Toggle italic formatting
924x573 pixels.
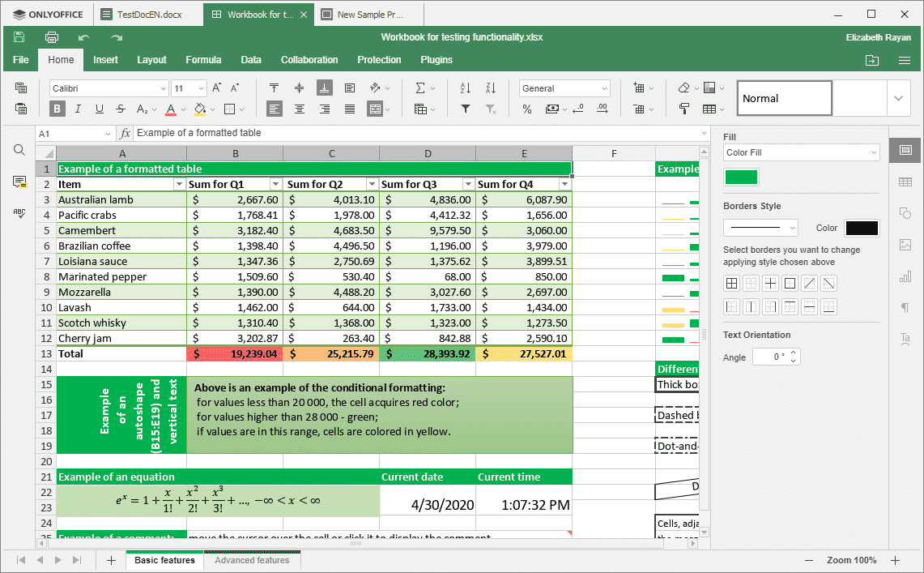coord(78,109)
